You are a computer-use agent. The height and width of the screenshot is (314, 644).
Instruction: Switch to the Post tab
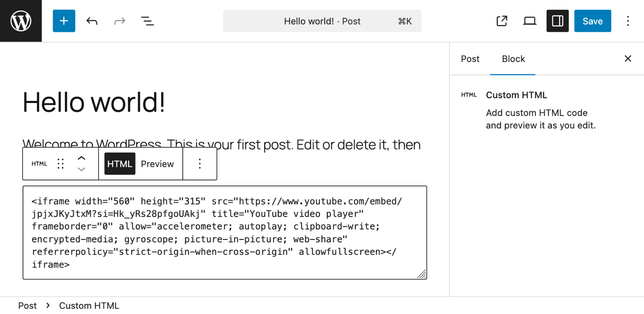point(470,59)
